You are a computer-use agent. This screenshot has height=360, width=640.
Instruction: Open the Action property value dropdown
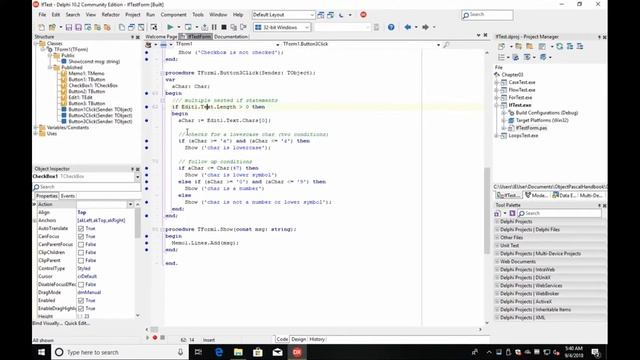130,204
